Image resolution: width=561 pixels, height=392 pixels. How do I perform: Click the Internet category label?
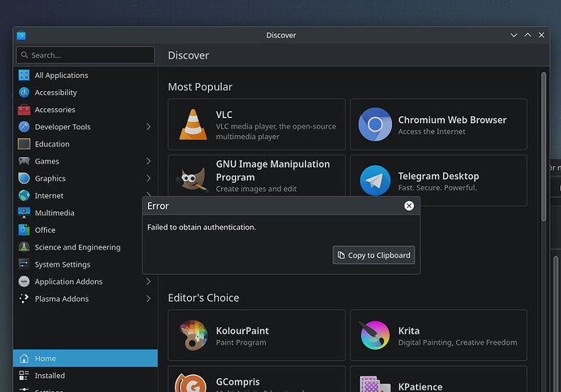49,195
